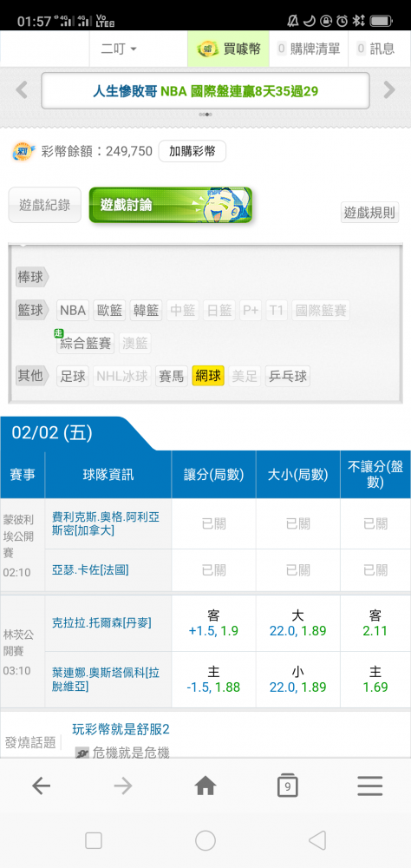
Task: View 遊戲規則 game rules
Action: pos(369,212)
